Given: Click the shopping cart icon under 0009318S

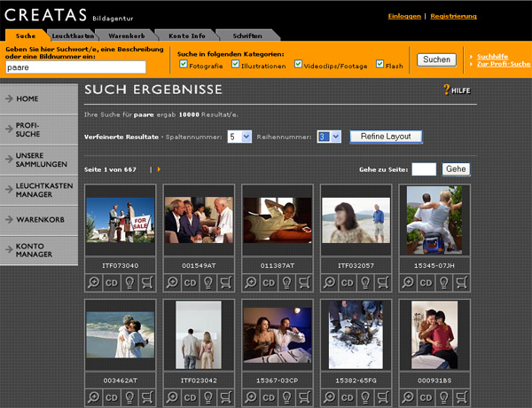Looking at the screenshot, I should tap(460, 397).
